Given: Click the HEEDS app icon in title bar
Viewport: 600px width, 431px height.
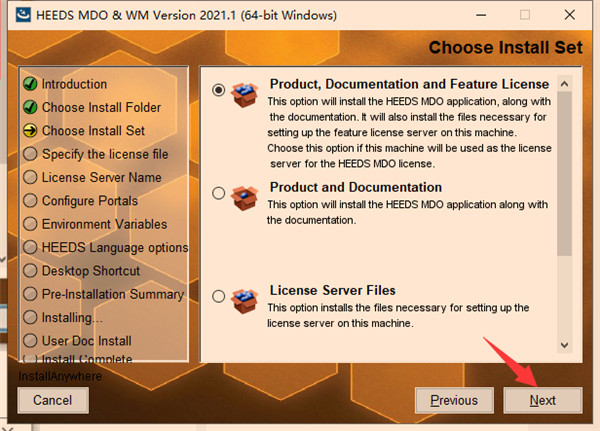Looking at the screenshot, I should (23, 15).
